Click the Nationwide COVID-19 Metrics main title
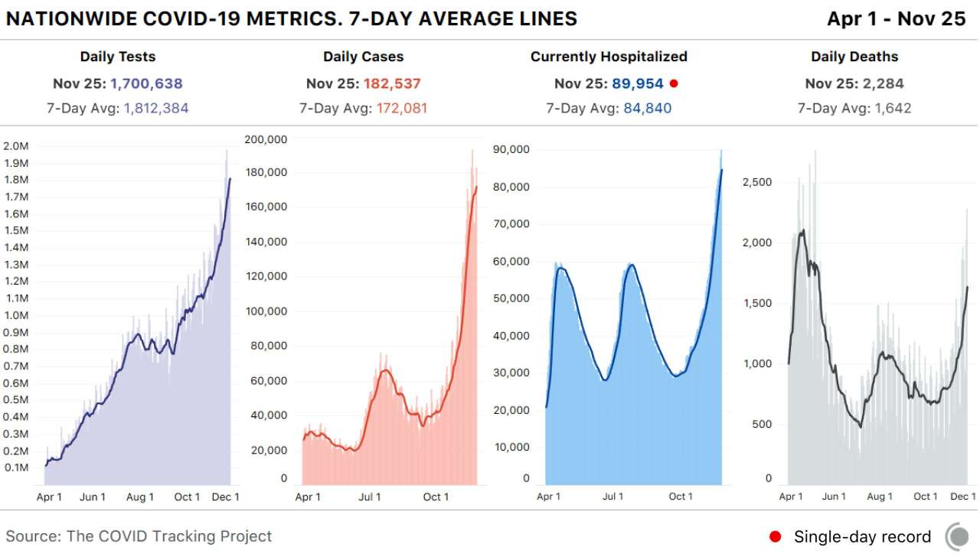Screen dimensions: 980x557 coord(292,19)
